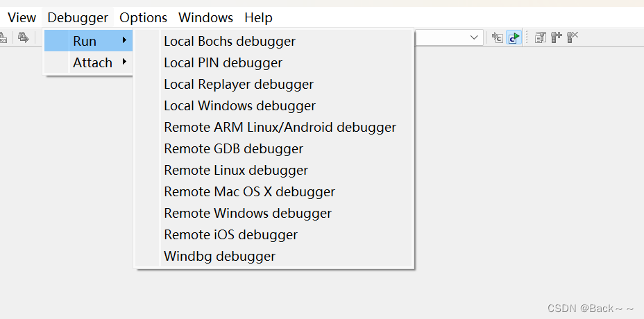644x319 pixels.
Task: Click the attach-to-process C arrow icon
Action: (498, 37)
